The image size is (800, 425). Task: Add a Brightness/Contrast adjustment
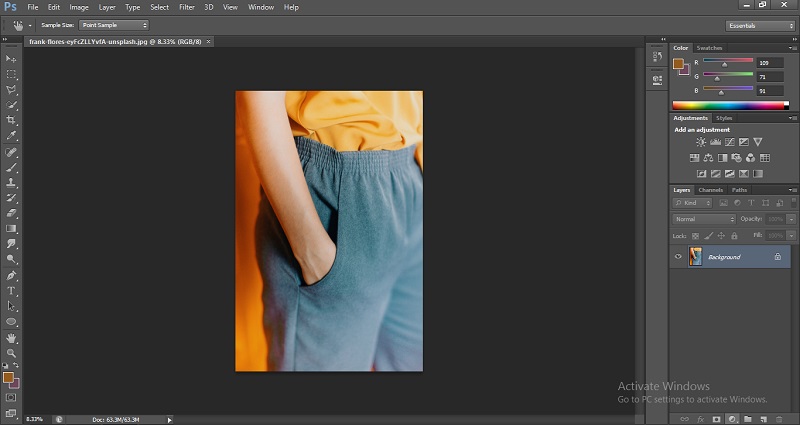pos(701,142)
